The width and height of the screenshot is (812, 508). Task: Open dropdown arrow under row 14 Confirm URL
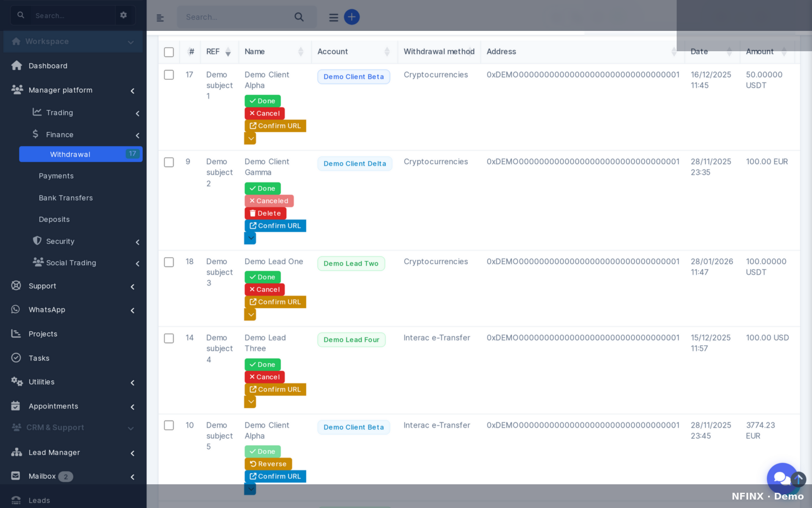(x=250, y=402)
